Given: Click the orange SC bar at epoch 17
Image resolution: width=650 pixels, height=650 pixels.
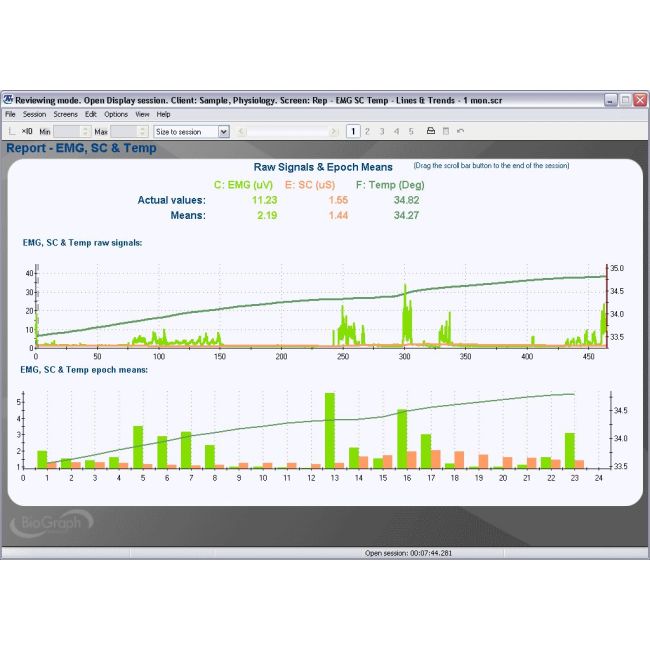Looking at the screenshot, I should [x=436, y=459].
